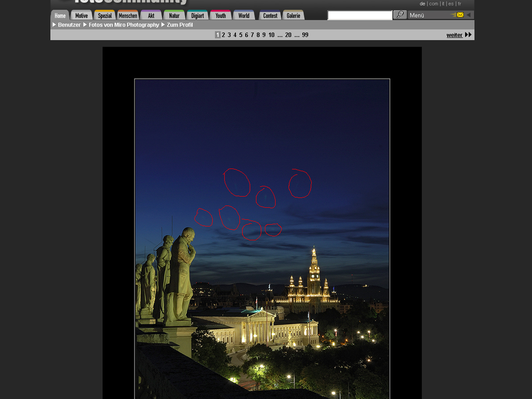532x399 pixels.
Task: Focus the search text field
Action: [x=359, y=15]
